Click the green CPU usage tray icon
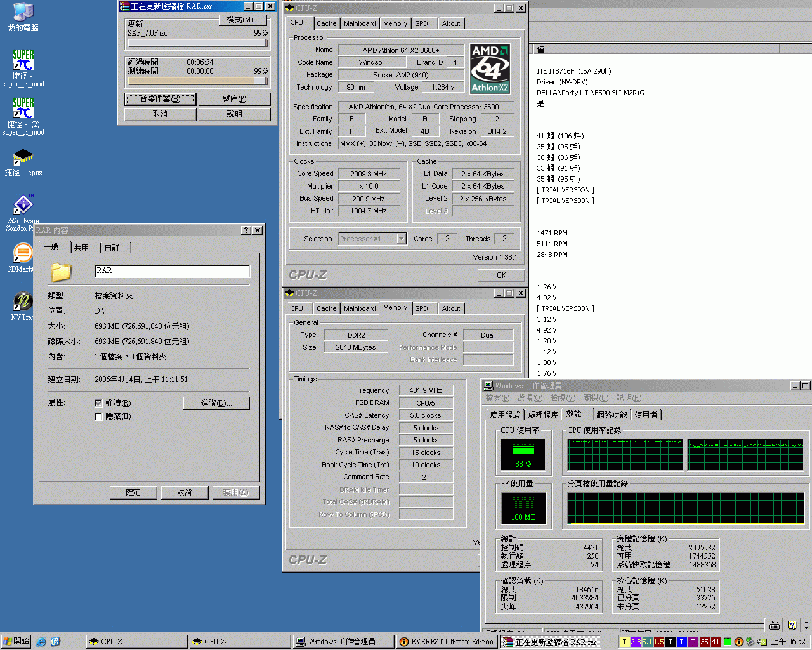The image size is (812, 650). coord(727,642)
